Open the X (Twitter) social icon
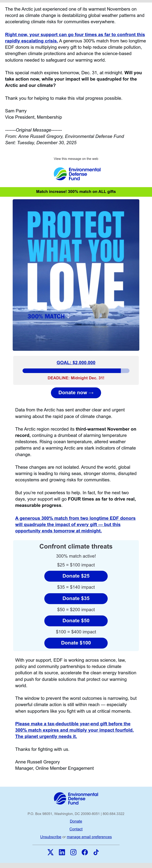The width and height of the screenshot is (152, 868). [50, 852]
